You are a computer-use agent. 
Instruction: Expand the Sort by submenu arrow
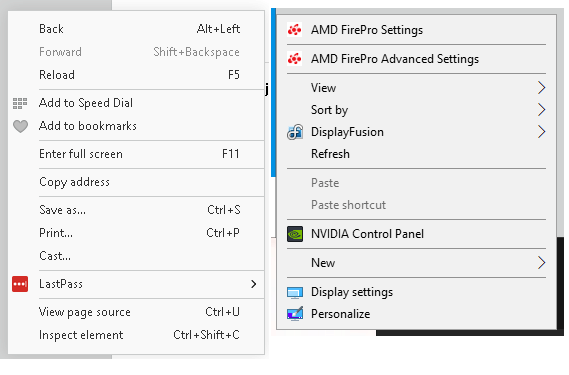(x=541, y=110)
